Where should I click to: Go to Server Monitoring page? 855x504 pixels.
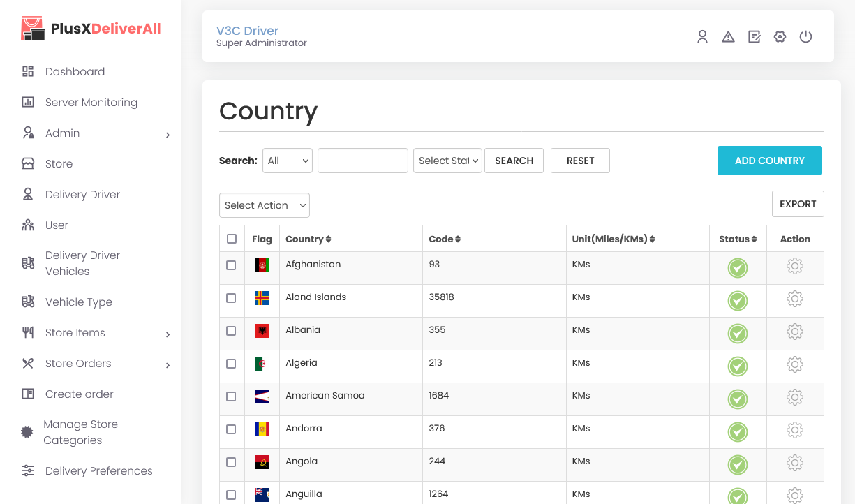point(91,102)
